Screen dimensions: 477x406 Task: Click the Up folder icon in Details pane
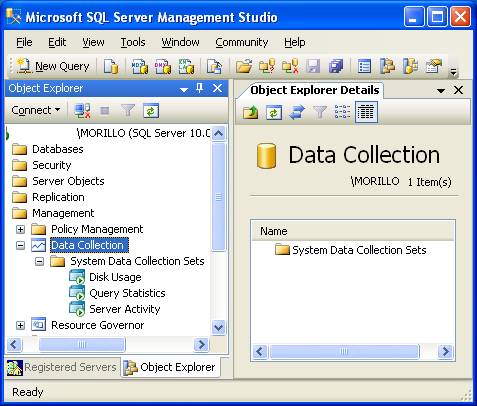251,112
